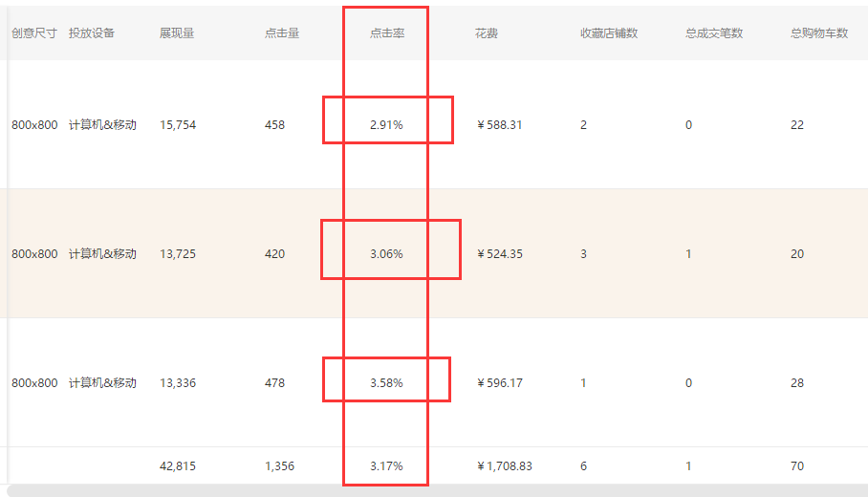Click the 1,356 total clicks cell
This screenshot has height=497, width=868.
tap(279, 466)
